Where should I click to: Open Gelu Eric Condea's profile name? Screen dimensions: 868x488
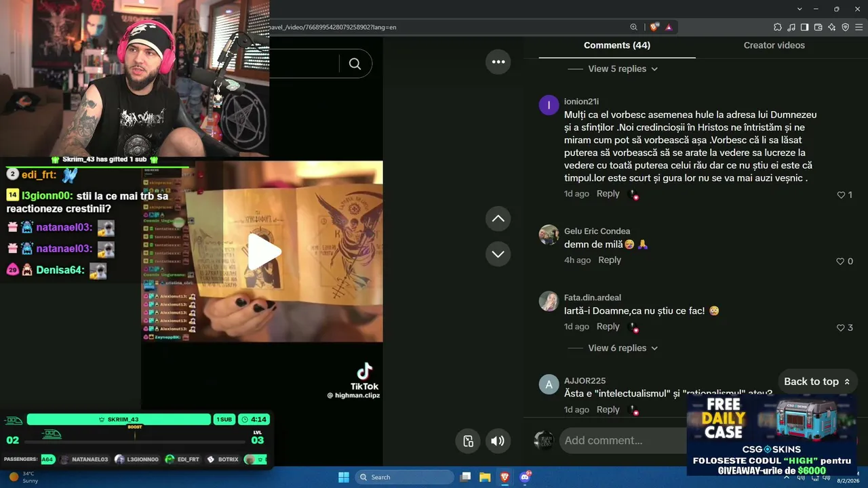click(x=597, y=231)
